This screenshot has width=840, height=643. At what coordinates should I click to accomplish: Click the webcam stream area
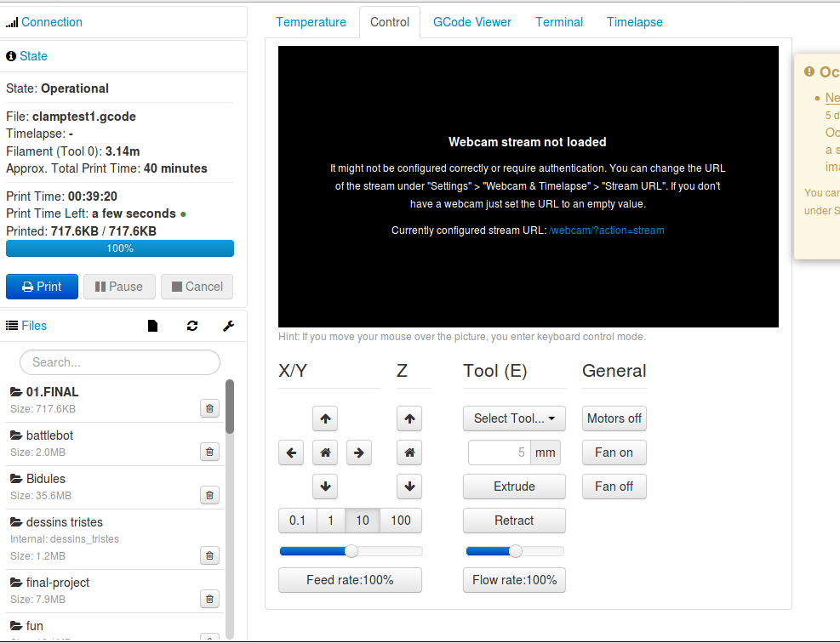click(529, 186)
